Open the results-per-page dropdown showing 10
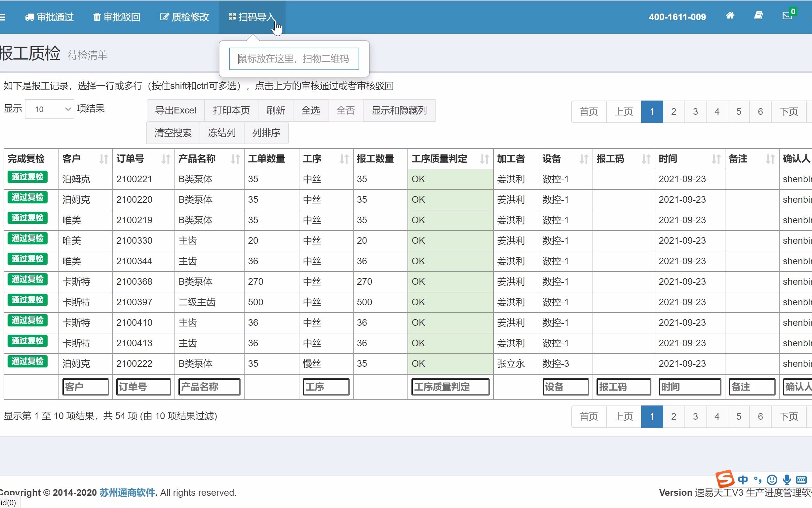 coord(49,109)
